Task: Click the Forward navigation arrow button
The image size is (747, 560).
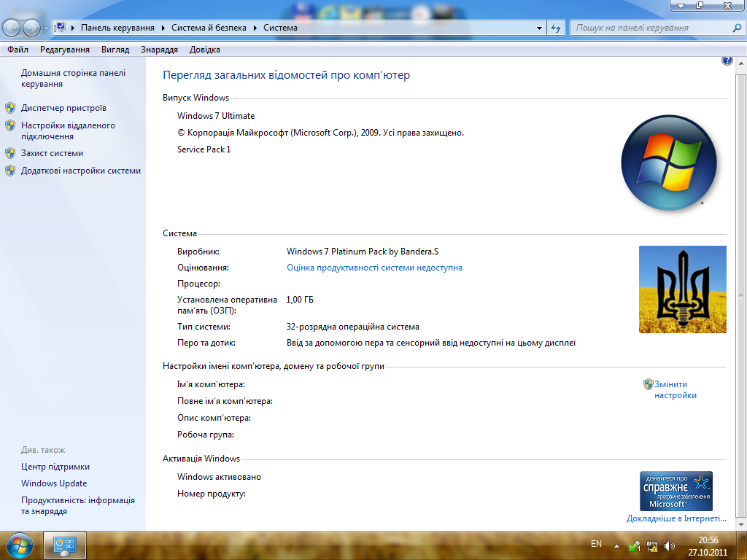Action: pos(31,28)
